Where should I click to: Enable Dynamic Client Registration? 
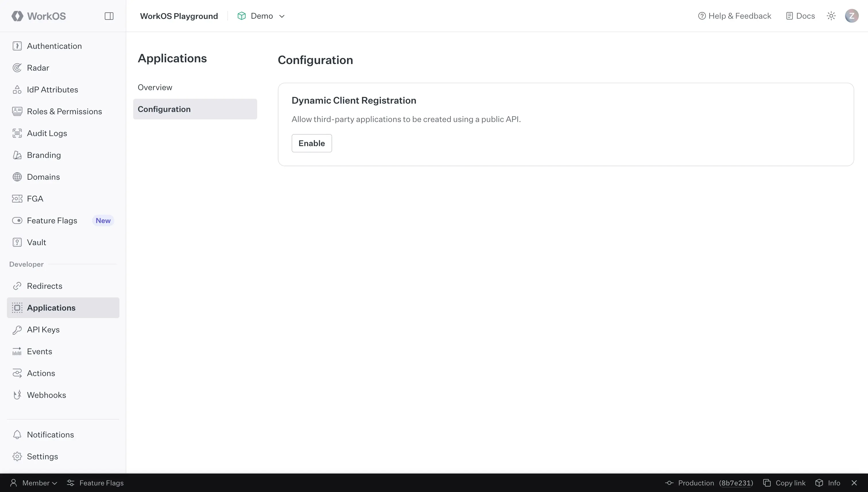(311, 143)
